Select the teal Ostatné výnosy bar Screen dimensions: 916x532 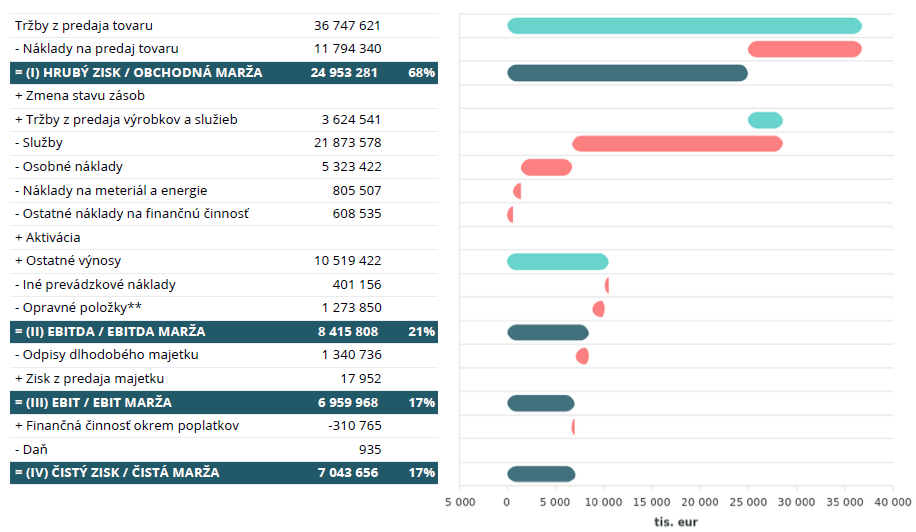[557, 262]
